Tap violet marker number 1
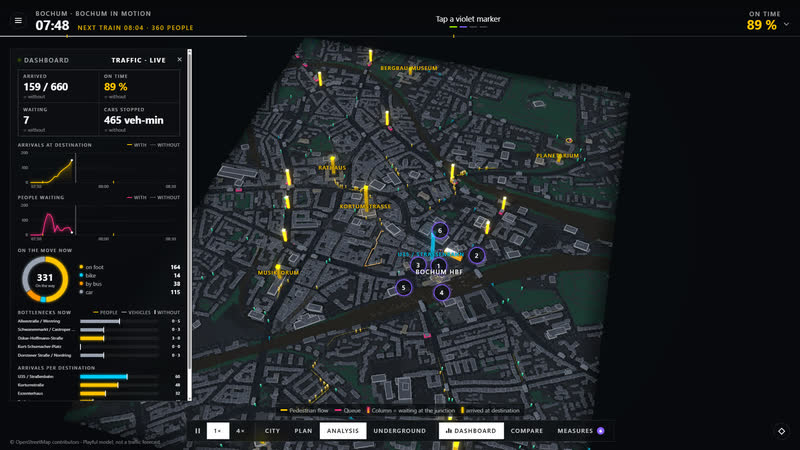 [438, 265]
